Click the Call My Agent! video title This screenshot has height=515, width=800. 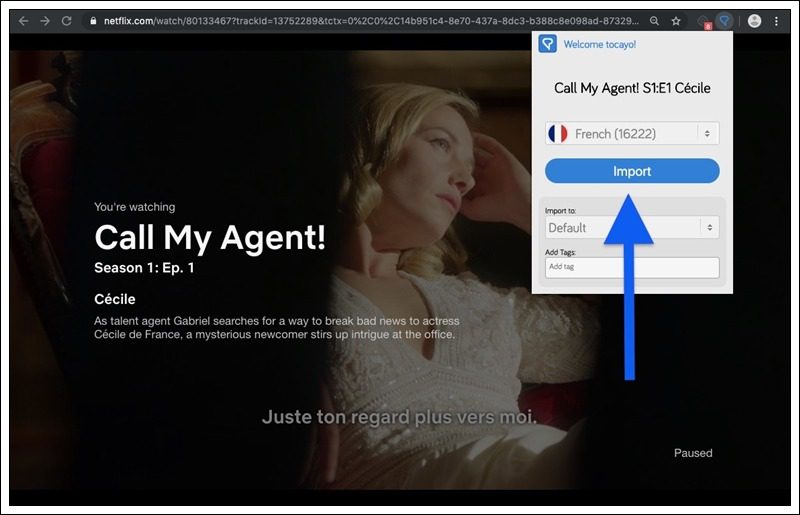click(x=210, y=238)
